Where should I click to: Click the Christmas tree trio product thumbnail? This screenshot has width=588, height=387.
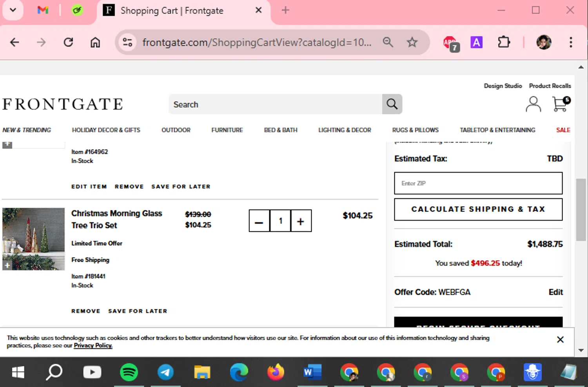pyautogui.click(x=33, y=239)
